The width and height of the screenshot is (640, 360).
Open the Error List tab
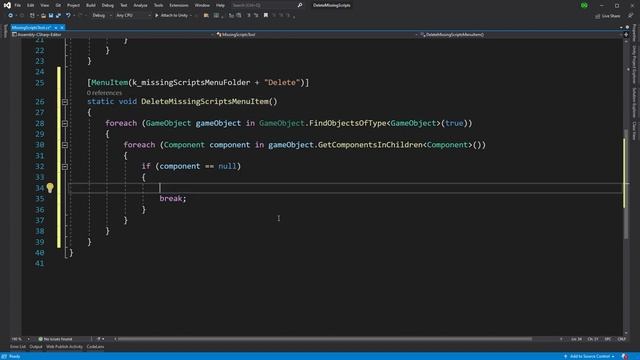[x=18, y=347]
